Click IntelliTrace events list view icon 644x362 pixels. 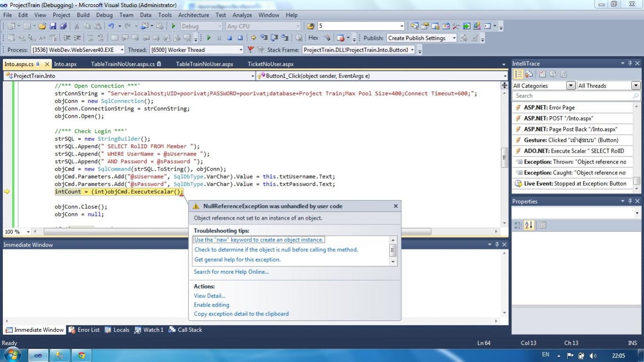click(x=519, y=74)
